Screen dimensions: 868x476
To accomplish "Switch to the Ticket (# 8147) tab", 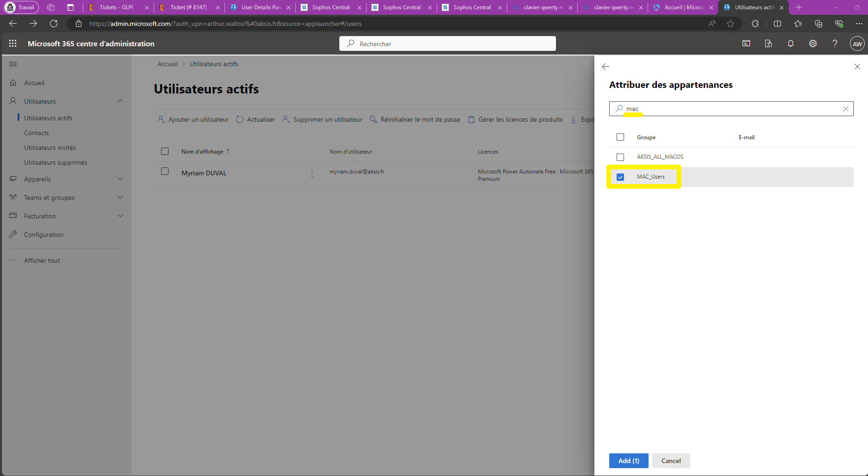I will point(188,7).
